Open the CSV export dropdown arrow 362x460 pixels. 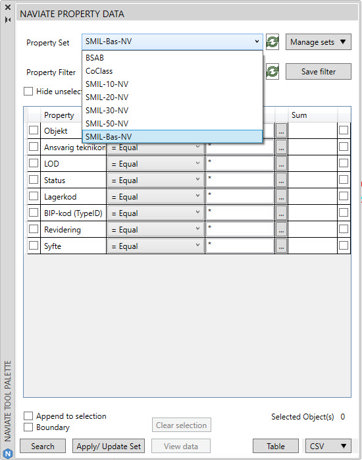[343, 446]
